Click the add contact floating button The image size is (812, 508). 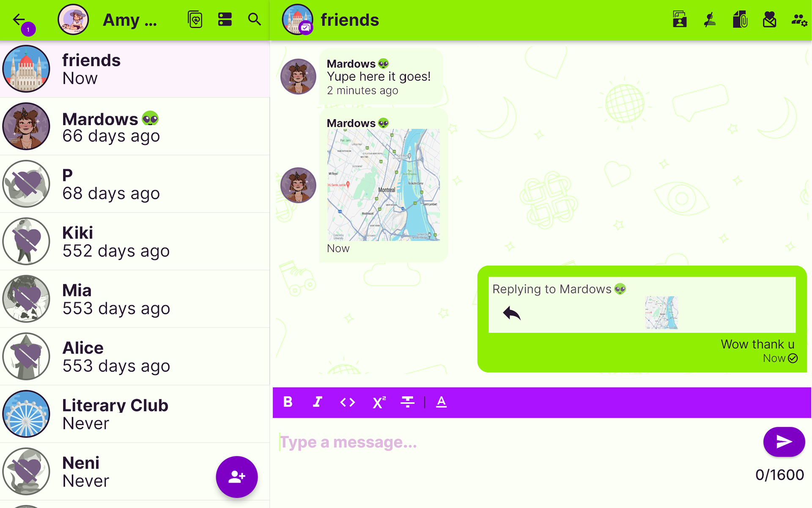[x=237, y=477]
